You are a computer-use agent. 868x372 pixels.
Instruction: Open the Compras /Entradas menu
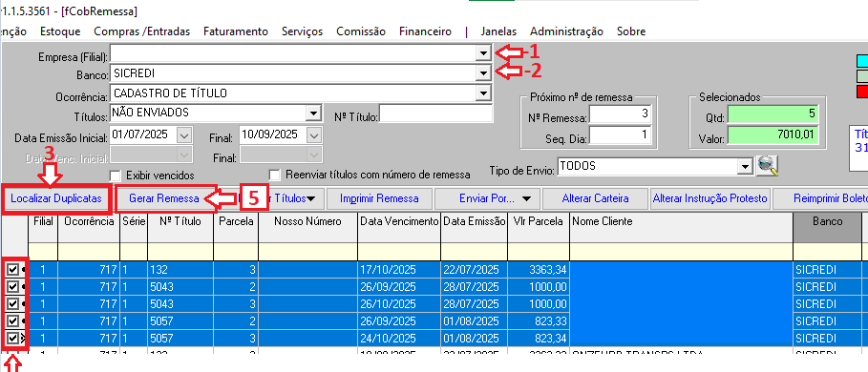pos(141,31)
